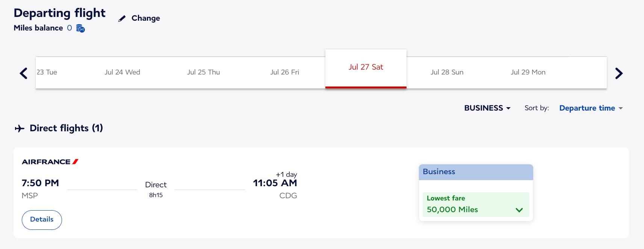Click the right arrow to view later dates

[618, 73]
